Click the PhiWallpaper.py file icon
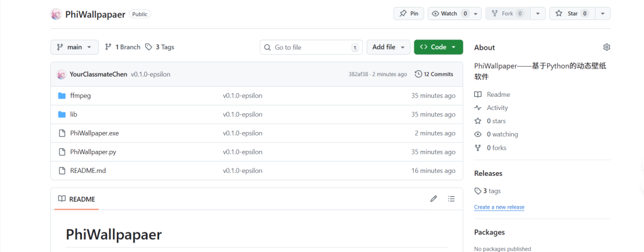Screen dimensions: 644x252 coord(62,152)
